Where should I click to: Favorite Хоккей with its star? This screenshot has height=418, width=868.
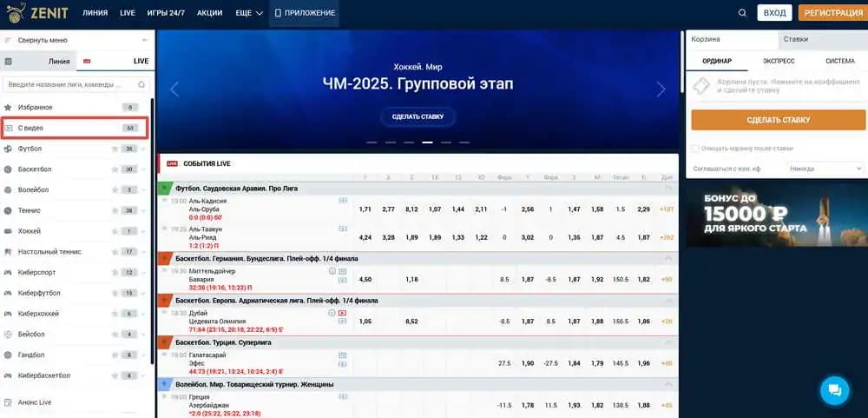click(115, 231)
